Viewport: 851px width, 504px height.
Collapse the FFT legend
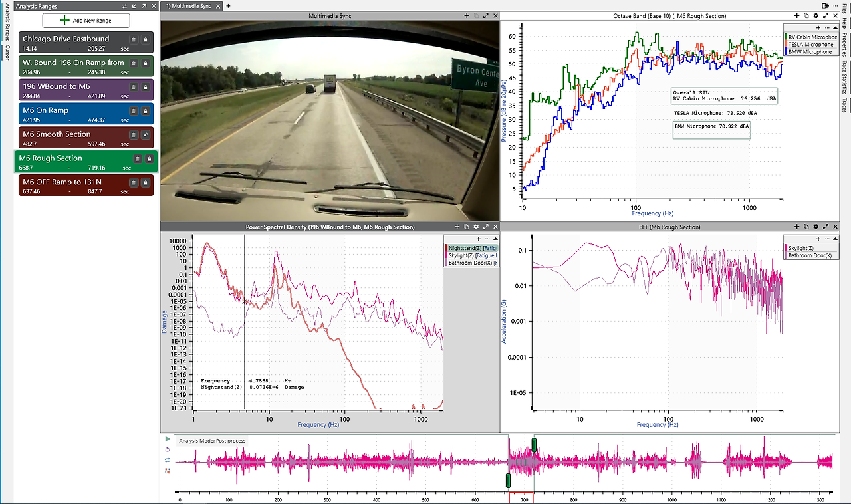834,238
